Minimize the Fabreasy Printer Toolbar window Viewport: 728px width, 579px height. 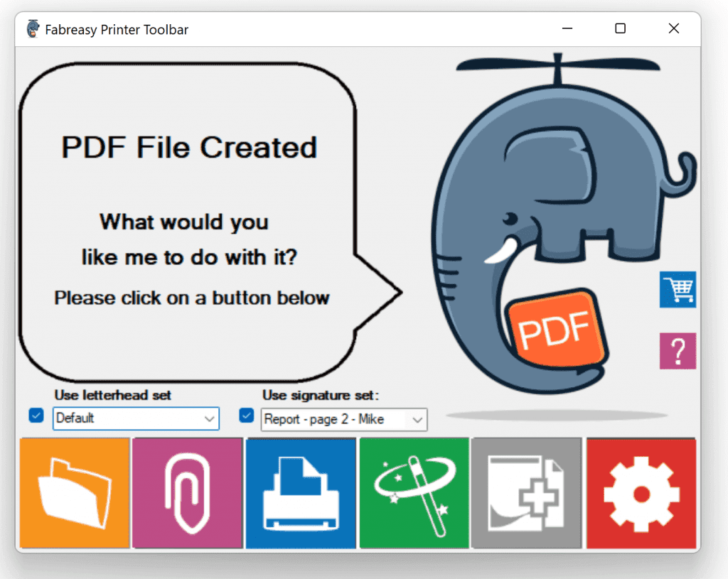click(567, 29)
